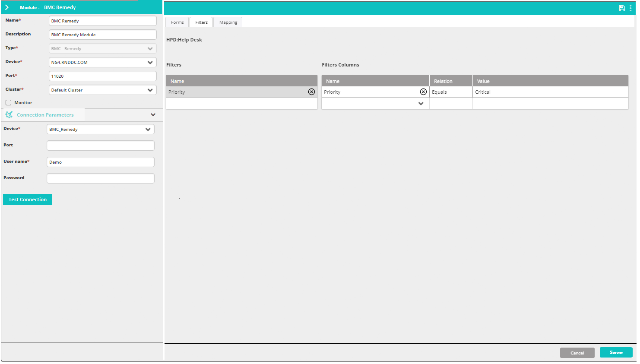Click the save disk icon in header
640x364 pixels.
pos(622,8)
